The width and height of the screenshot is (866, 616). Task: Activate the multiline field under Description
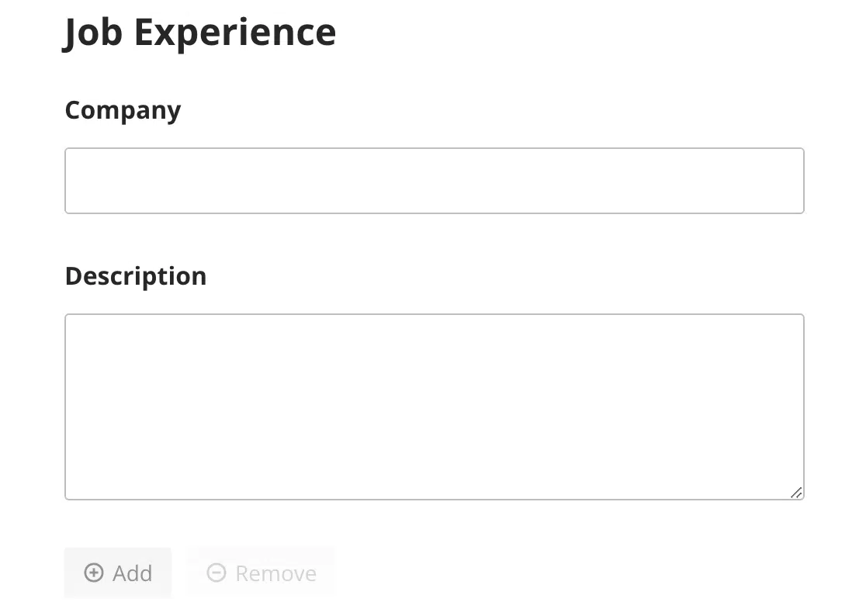click(x=434, y=407)
